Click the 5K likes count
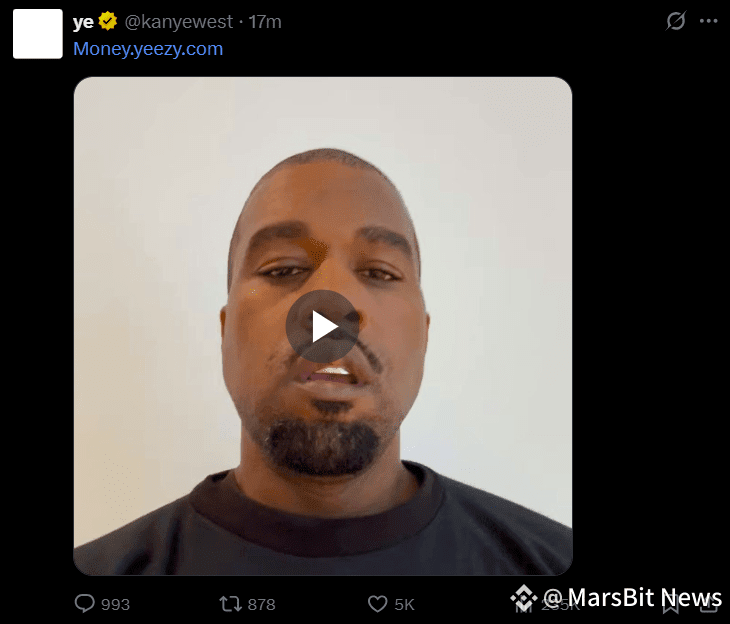Viewport: 730px width, 624px height. [x=404, y=604]
